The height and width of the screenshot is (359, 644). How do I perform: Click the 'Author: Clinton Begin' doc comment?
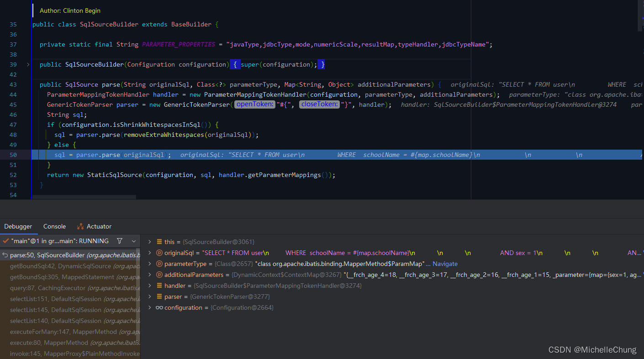(70, 10)
